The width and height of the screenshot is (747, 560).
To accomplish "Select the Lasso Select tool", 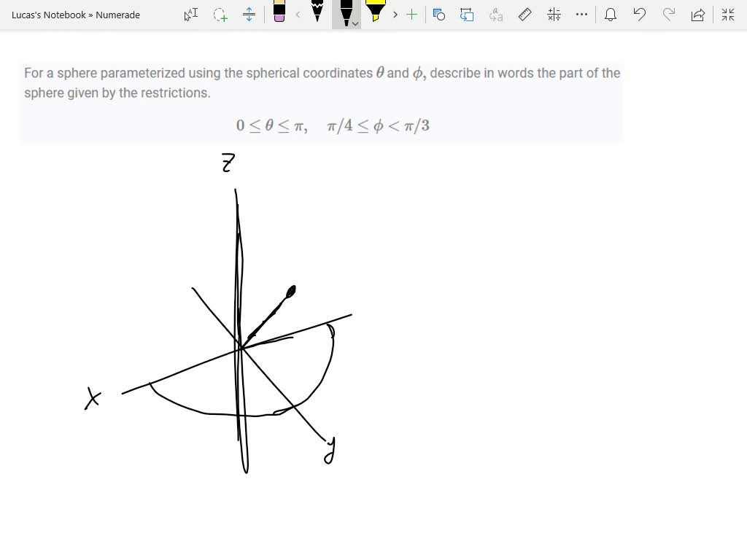I will pos(220,15).
